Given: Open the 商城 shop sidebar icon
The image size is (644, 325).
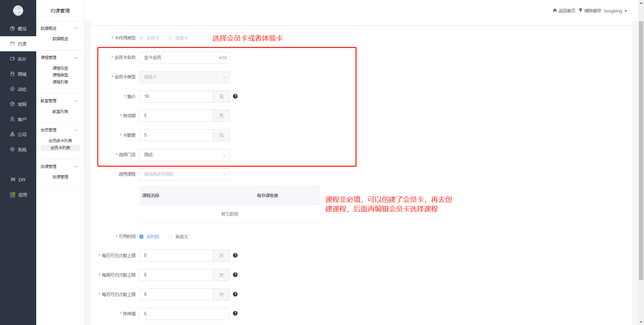Looking at the screenshot, I should 12,74.
